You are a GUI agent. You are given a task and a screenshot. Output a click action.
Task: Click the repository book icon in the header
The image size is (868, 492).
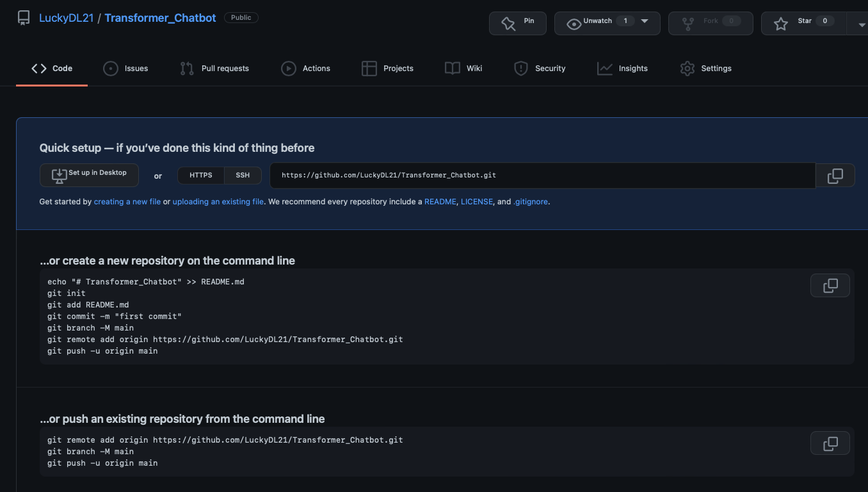point(23,17)
